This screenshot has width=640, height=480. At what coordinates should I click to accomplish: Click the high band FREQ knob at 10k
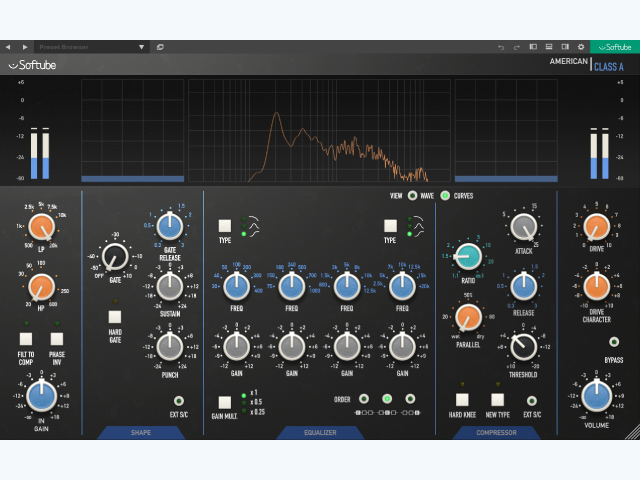402,287
